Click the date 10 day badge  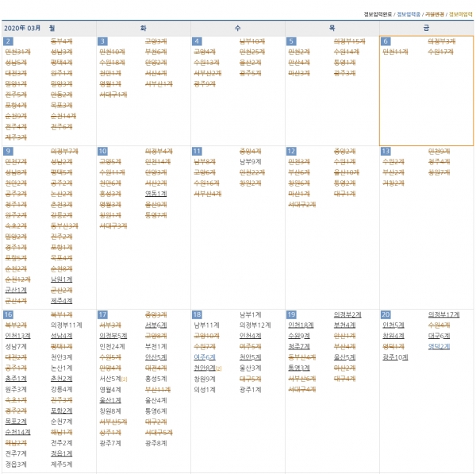coord(103,151)
